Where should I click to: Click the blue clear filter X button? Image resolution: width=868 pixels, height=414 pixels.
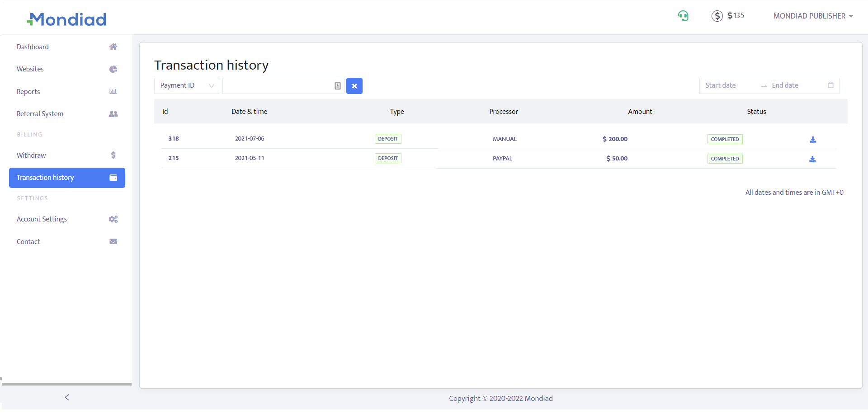pos(354,86)
